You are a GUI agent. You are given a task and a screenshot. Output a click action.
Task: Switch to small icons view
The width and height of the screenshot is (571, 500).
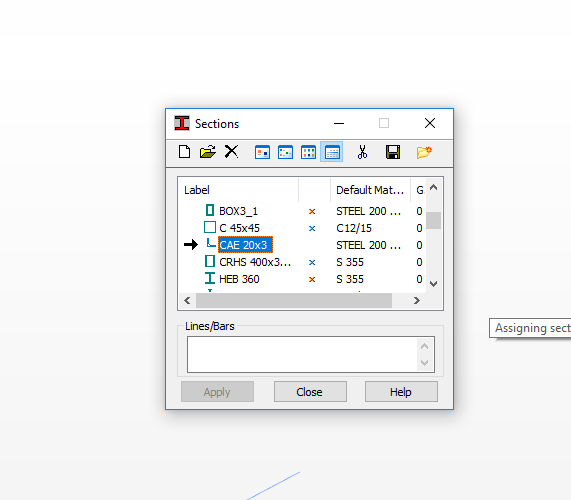(285, 152)
